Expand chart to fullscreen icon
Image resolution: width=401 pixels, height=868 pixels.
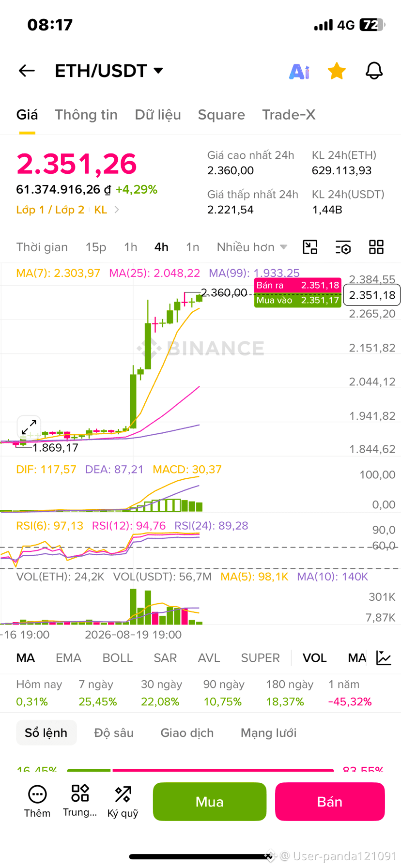pyautogui.click(x=29, y=427)
